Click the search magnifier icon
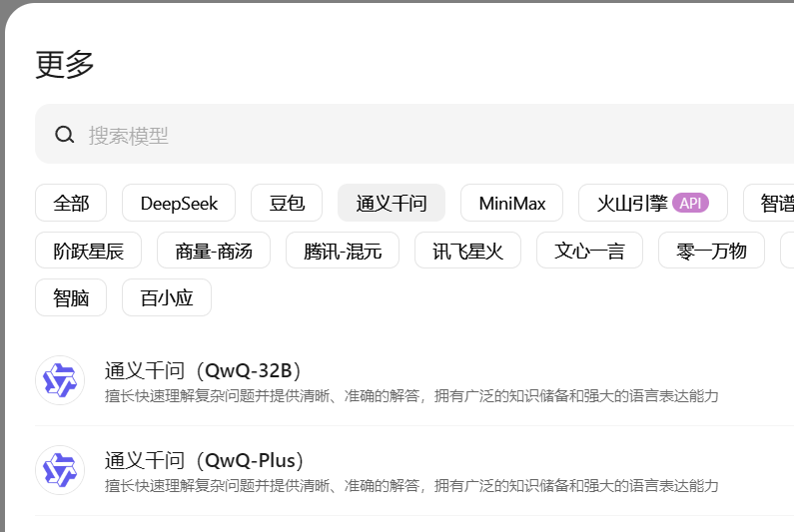Image resolution: width=794 pixels, height=532 pixels. 64,135
